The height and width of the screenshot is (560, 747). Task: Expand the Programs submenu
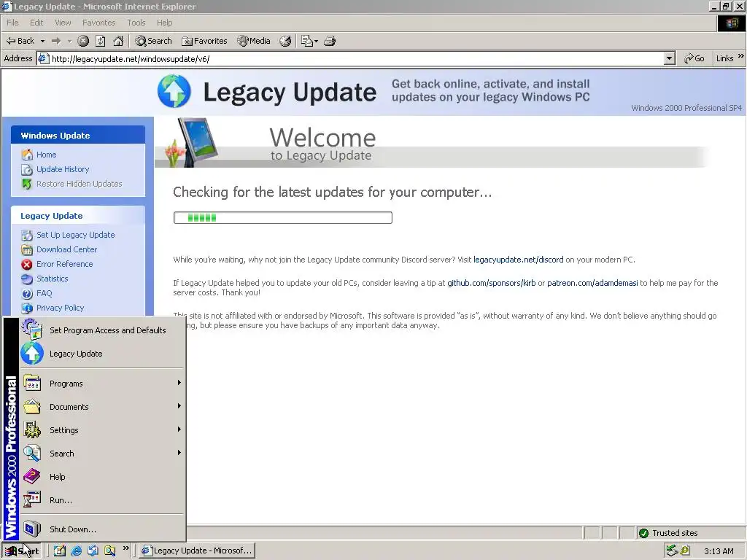[x=102, y=384]
